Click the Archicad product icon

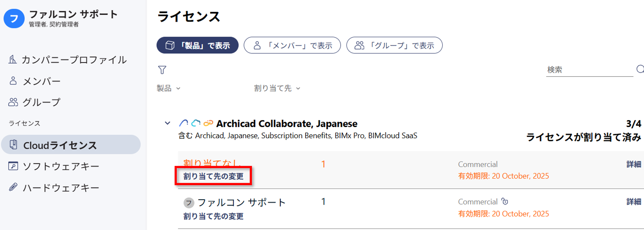coord(184,123)
